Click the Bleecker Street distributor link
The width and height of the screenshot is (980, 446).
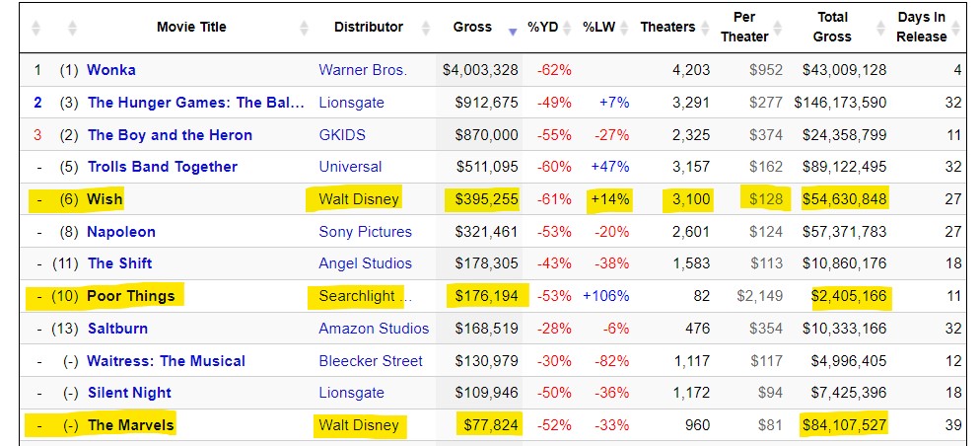point(371,361)
